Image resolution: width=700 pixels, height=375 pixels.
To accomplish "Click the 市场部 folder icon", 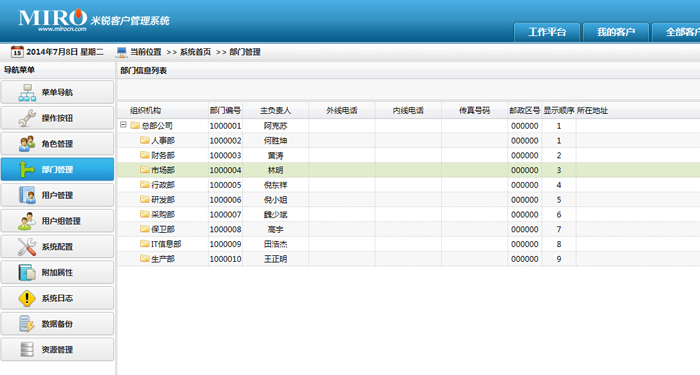I will [x=145, y=170].
